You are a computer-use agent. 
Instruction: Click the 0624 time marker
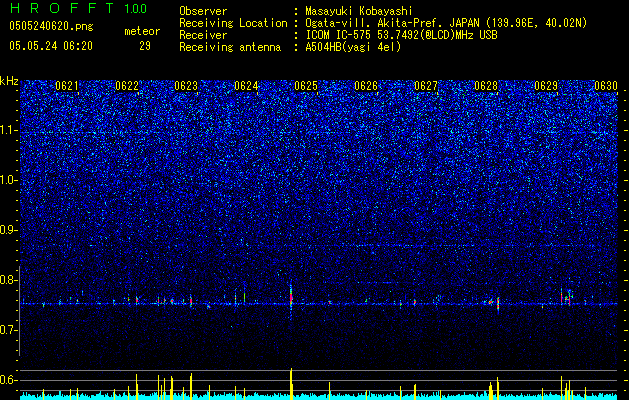pyautogui.click(x=246, y=86)
